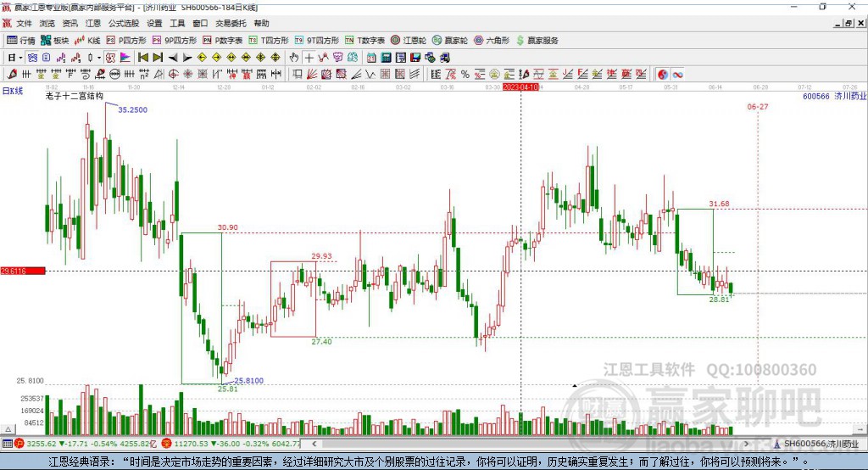Select the rectangle box drawing tool
The width and height of the screenshot is (868, 470).
pos(298,75)
